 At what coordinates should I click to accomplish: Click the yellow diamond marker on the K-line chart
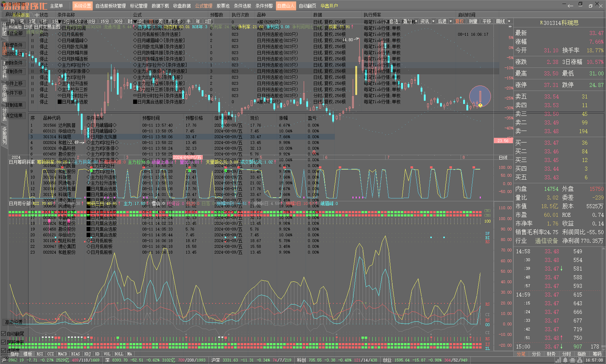click(x=480, y=105)
